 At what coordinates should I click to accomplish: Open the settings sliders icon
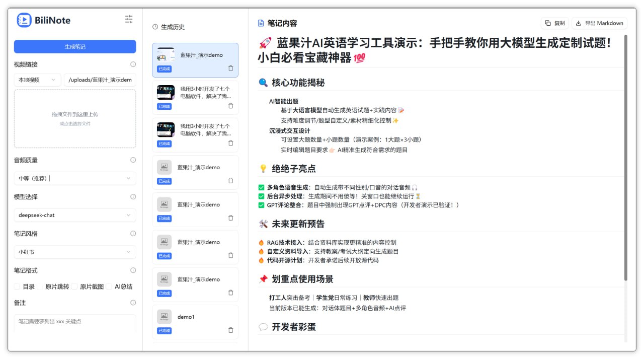(129, 19)
